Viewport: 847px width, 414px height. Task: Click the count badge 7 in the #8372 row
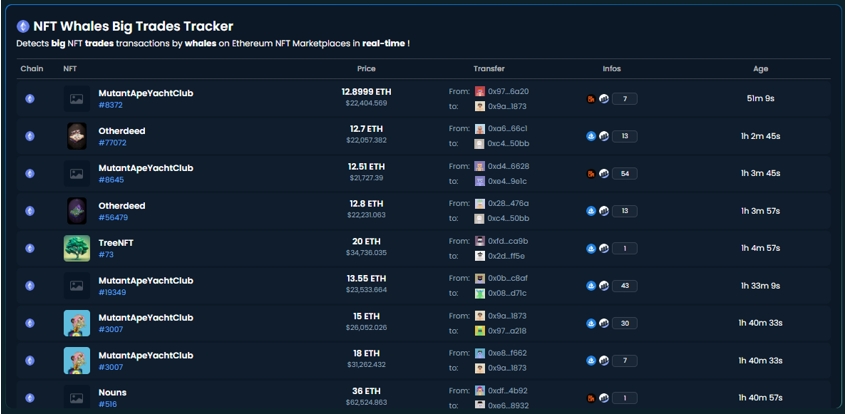point(624,99)
